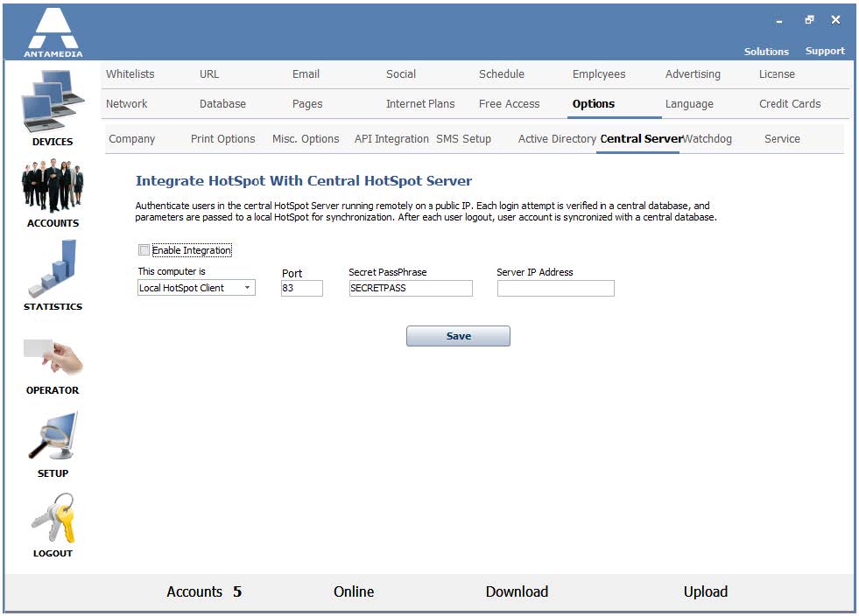Open the Active Directory sub-tab
859x616 pixels.
coord(557,138)
